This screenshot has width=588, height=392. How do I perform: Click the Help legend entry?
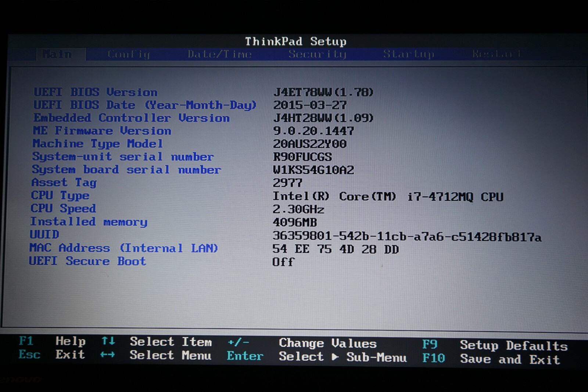point(71,341)
